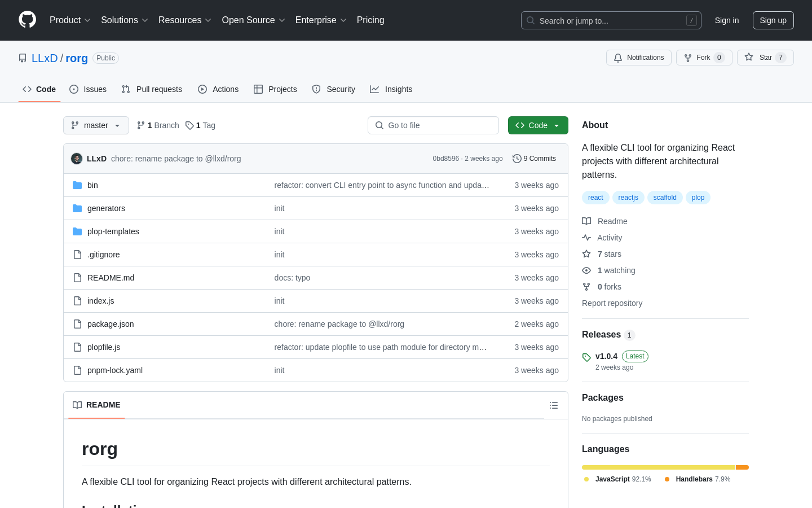Click the Handlebars 7.9% language entry

tap(697, 479)
